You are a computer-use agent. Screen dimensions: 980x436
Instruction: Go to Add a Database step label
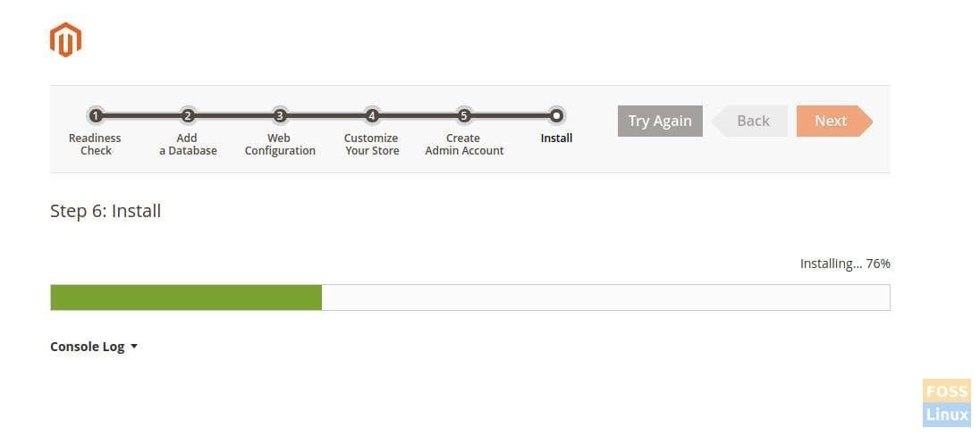[188, 145]
